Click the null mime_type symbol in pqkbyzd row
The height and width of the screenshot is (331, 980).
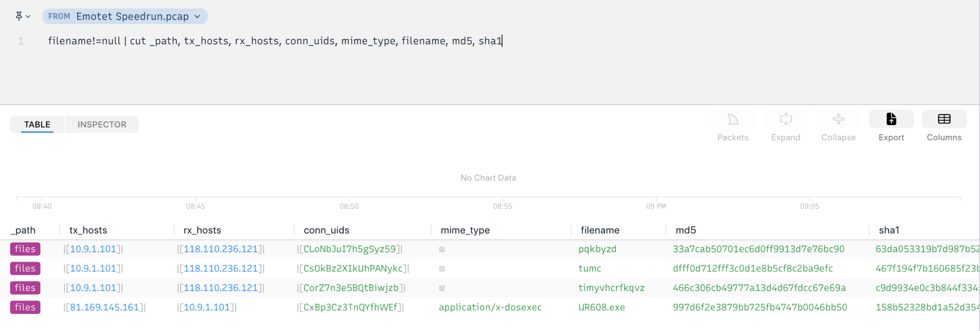pos(442,249)
